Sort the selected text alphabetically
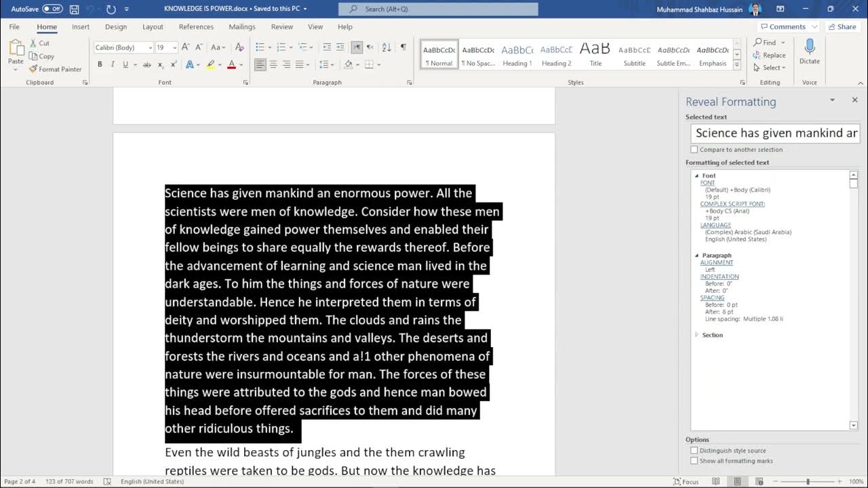 tap(387, 47)
